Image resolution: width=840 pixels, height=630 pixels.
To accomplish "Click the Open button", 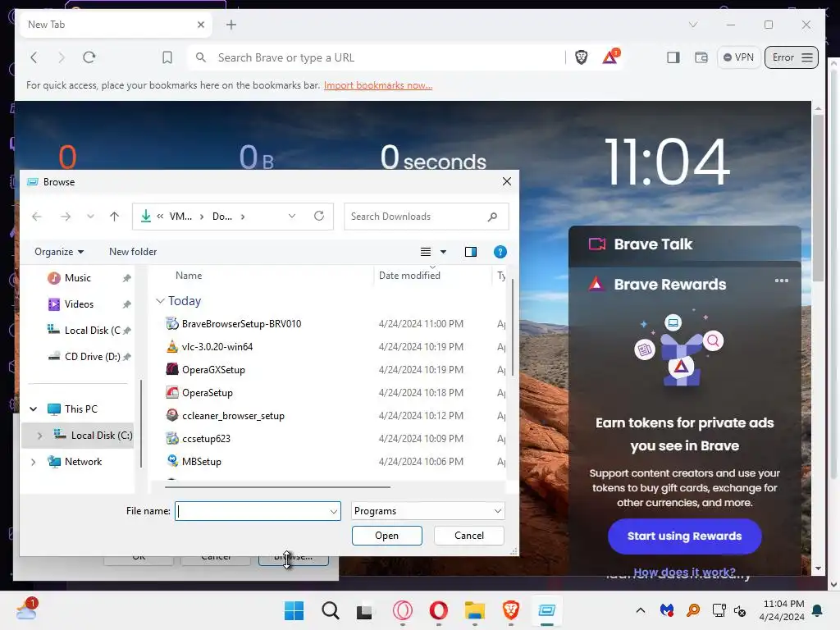I will coord(387,536).
